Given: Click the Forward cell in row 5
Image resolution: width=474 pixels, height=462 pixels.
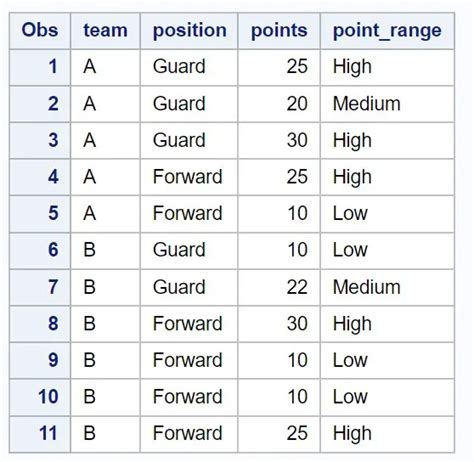Looking at the screenshot, I should click(189, 214).
